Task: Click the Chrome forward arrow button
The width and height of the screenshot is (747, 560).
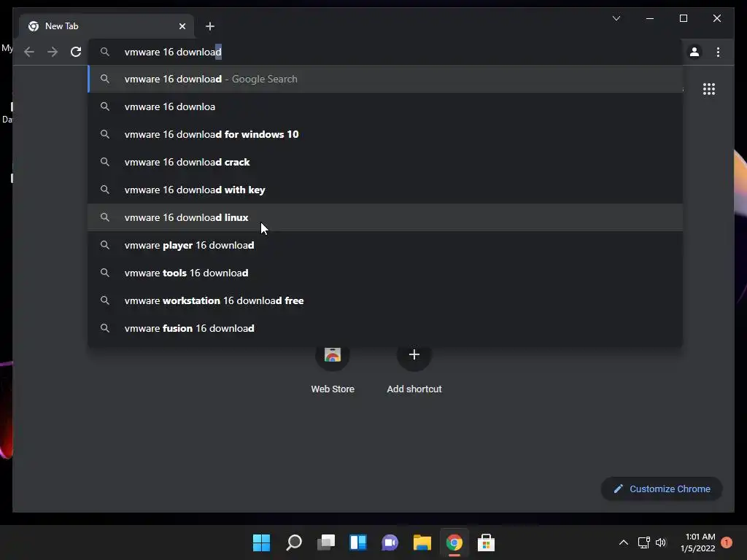Action: (x=53, y=52)
